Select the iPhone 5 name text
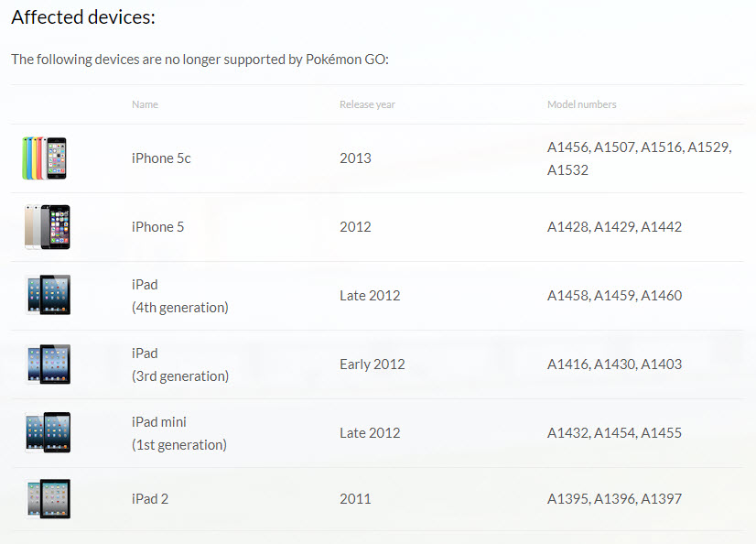 click(157, 227)
